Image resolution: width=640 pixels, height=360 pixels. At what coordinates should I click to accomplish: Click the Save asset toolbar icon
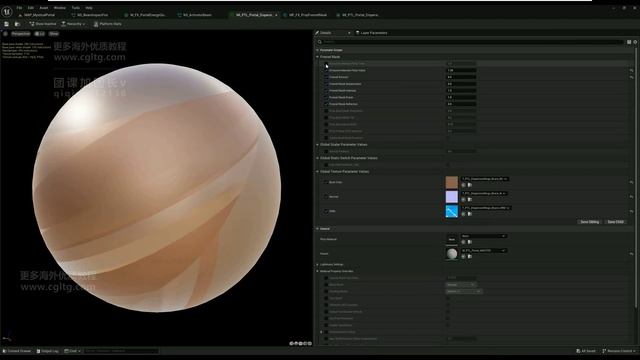click(6, 24)
